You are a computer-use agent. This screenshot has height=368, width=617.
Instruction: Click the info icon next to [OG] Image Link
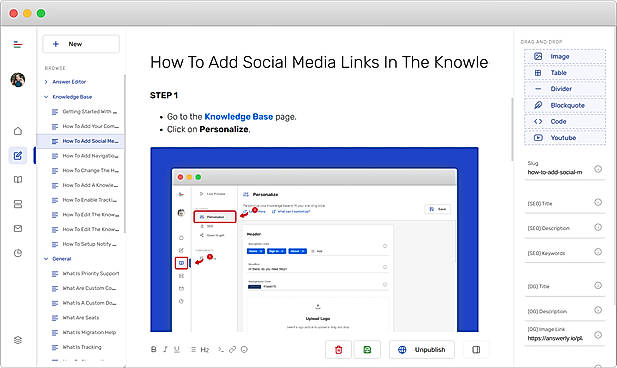click(x=598, y=335)
